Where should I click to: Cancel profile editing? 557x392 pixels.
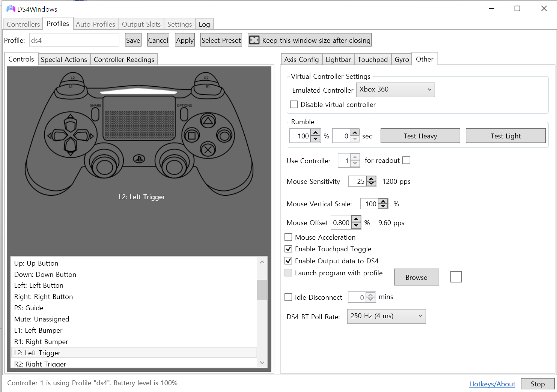pos(158,40)
